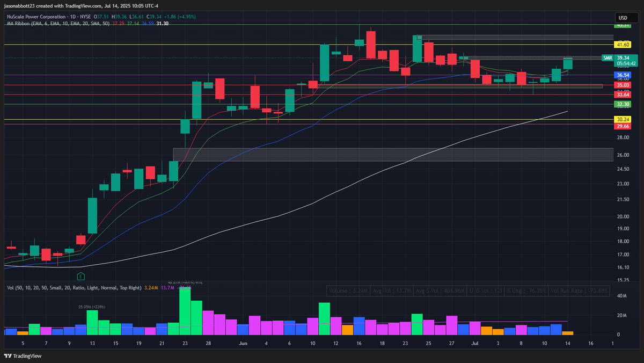Click the orange 3.24M volume legend value
The width and height of the screenshot is (644, 363).
[x=151, y=288]
